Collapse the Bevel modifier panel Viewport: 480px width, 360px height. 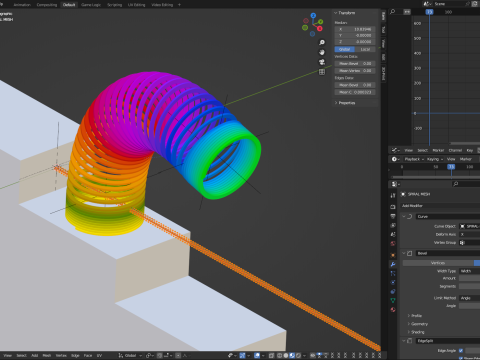404,253
